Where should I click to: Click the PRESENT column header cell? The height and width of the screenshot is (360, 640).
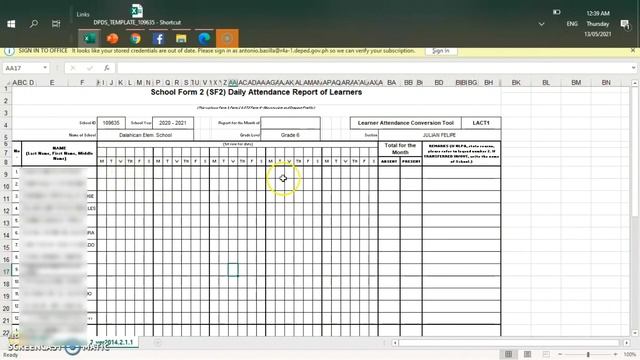coord(411,162)
